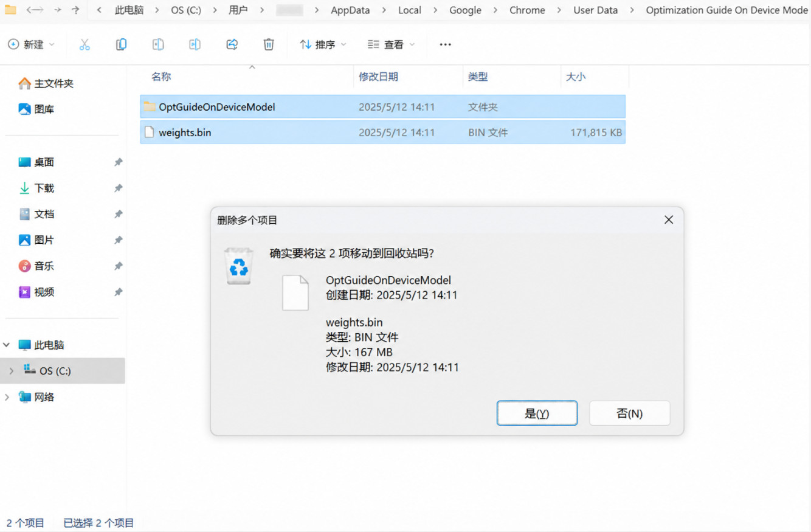Open 视频 in sidebar
This screenshot has height=532, width=811.
[36, 292]
